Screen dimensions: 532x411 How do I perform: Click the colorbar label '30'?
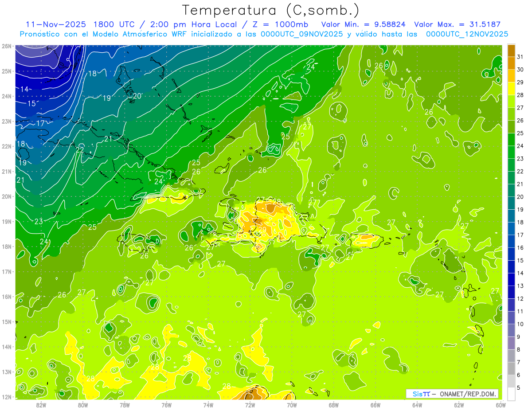click(x=520, y=70)
